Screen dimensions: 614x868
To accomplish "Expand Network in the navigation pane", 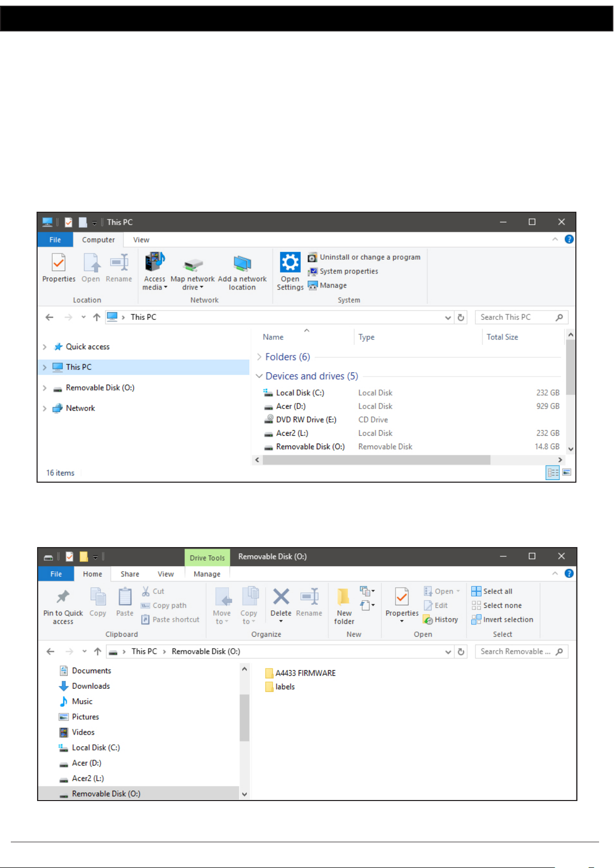I will [45, 409].
